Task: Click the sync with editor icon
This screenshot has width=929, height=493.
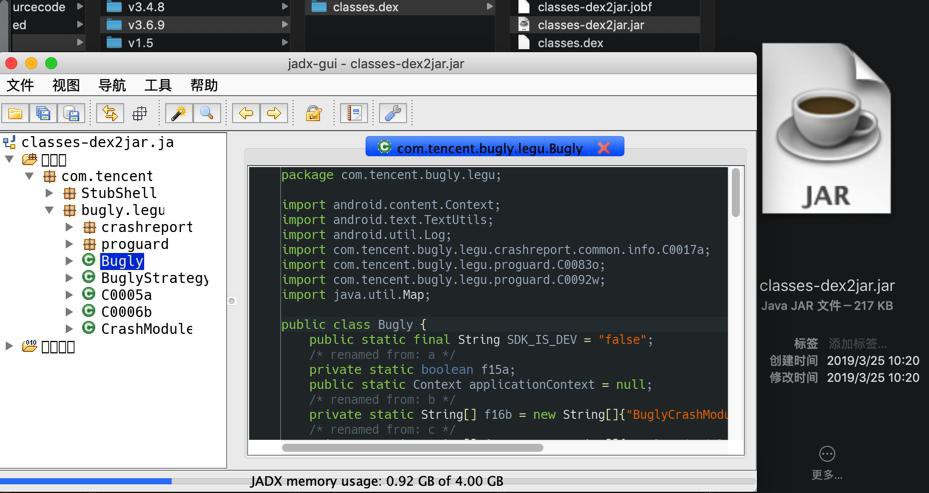Action: click(x=110, y=113)
